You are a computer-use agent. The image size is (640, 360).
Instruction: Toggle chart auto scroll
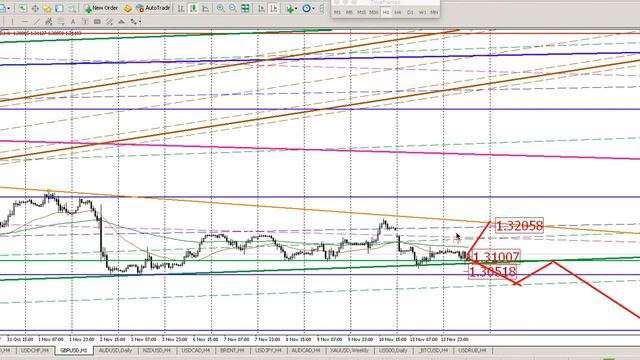[x=261, y=8]
